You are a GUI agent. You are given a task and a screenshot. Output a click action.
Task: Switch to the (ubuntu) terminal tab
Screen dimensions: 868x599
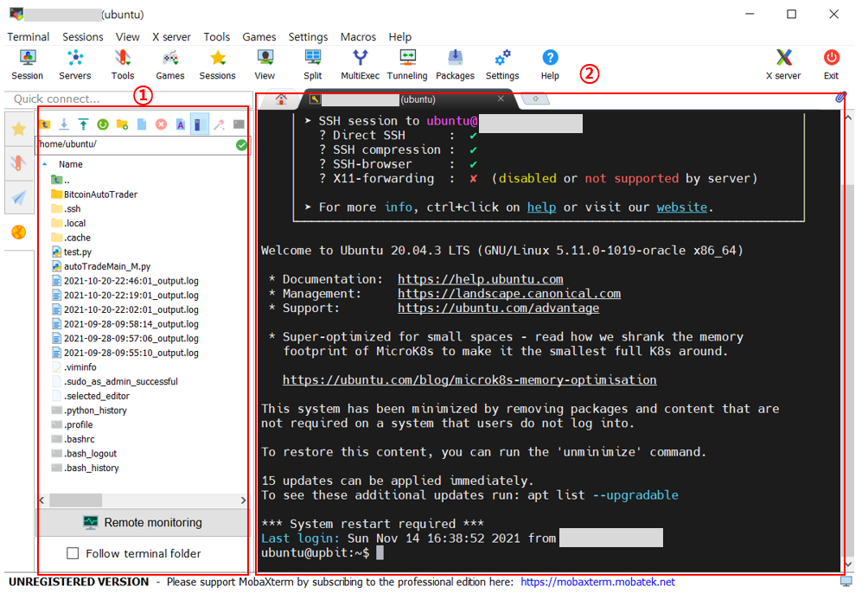[409, 99]
